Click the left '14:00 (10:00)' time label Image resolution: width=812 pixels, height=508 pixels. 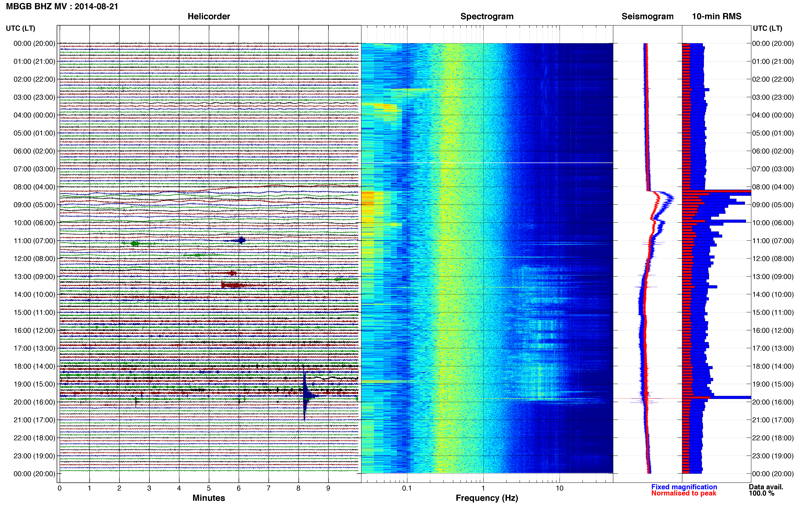(x=34, y=295)
